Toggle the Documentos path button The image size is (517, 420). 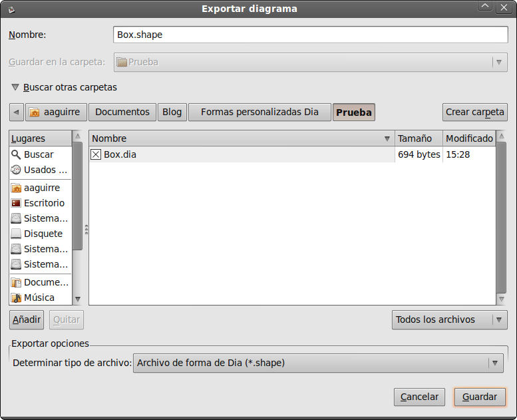122,112
